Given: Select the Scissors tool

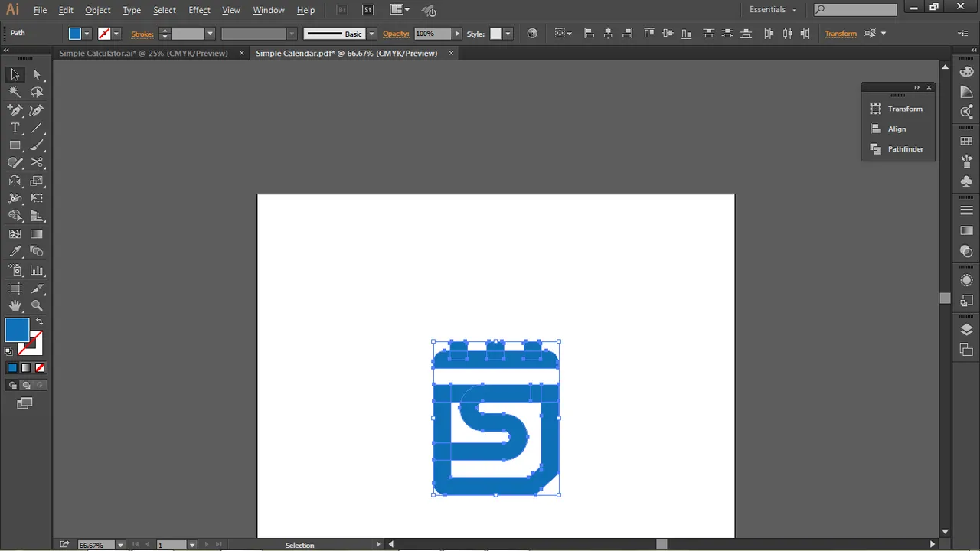Looking at the screenshot, I should pyautogui.click(x=37, y=163).
